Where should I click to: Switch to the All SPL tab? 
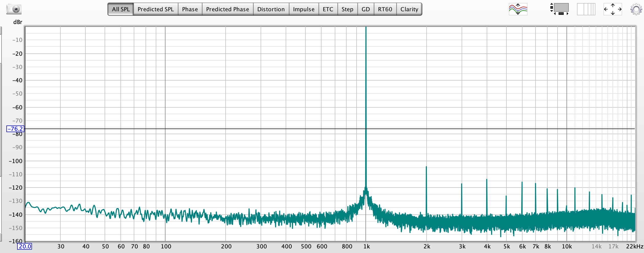click(121, 9)
